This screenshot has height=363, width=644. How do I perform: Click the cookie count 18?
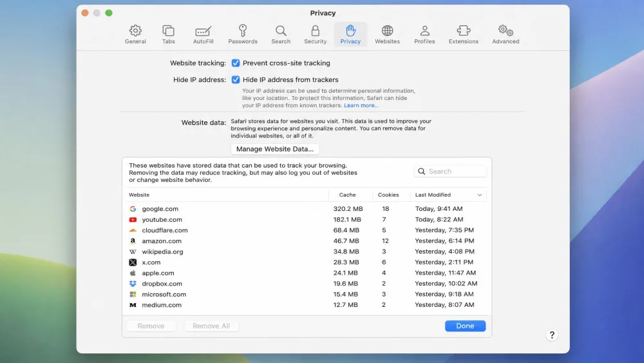tap(385, 209)
